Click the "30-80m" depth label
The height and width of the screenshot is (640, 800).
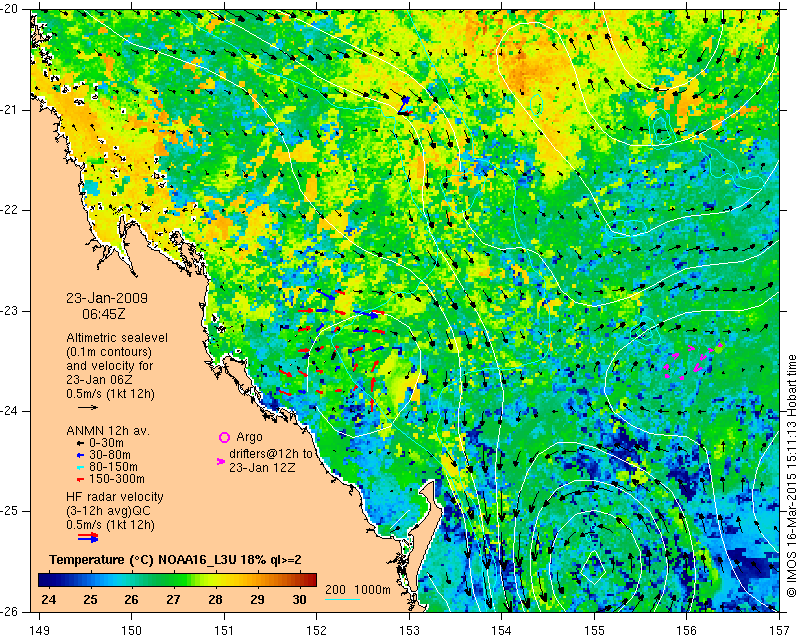[x=110, y=455]
